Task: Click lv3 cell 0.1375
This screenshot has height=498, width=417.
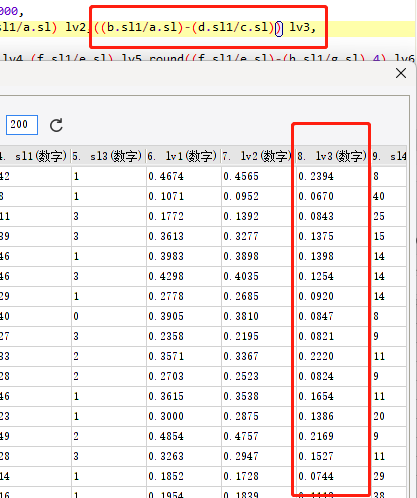Action: click(333, 236)
